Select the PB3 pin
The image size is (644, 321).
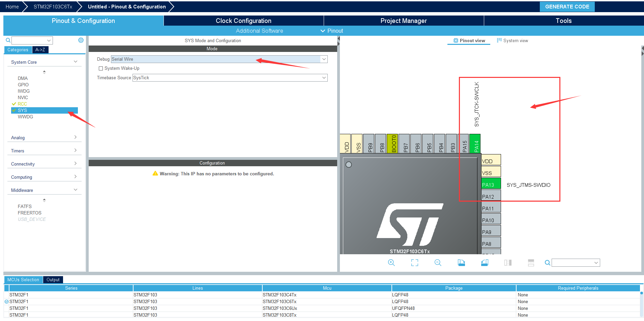coord(451,143)
